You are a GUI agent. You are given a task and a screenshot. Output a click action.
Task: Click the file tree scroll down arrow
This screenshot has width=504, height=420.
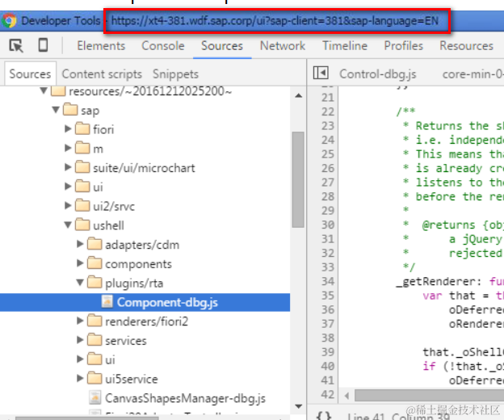click(298, 406)
